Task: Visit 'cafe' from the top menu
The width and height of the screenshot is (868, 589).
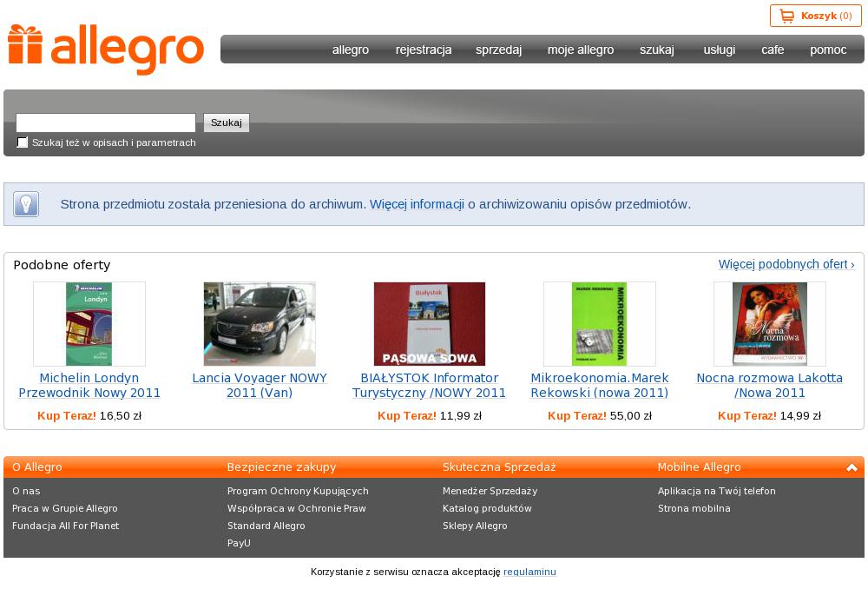Action: click(x=773, y=50)
